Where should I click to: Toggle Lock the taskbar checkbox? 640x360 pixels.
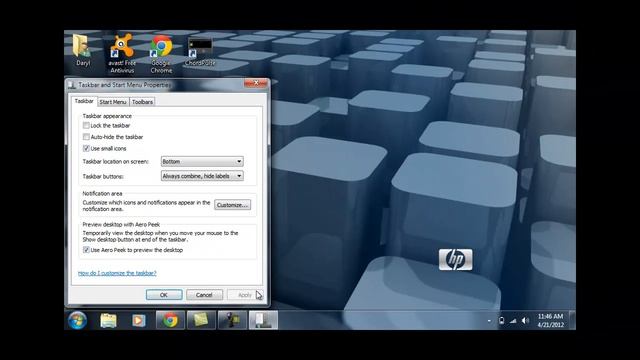(86, 125)
